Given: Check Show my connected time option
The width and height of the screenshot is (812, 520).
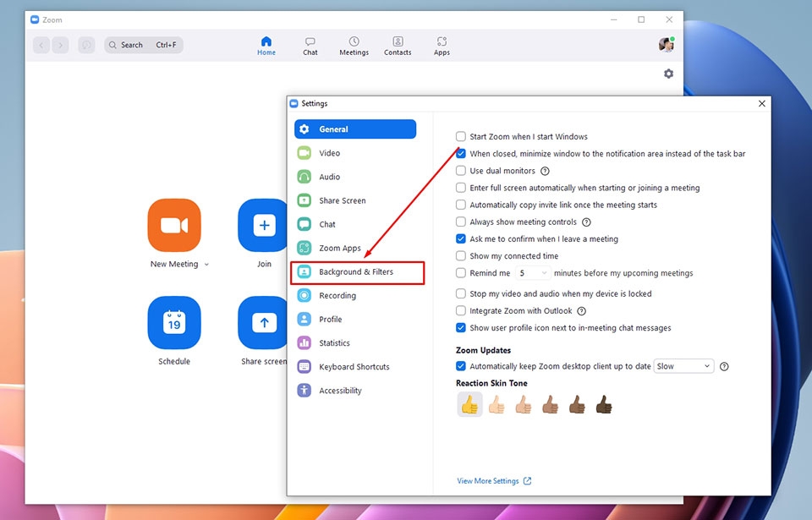Looking at the screenshot, I should pyautogui.click(x=460, y=256).
